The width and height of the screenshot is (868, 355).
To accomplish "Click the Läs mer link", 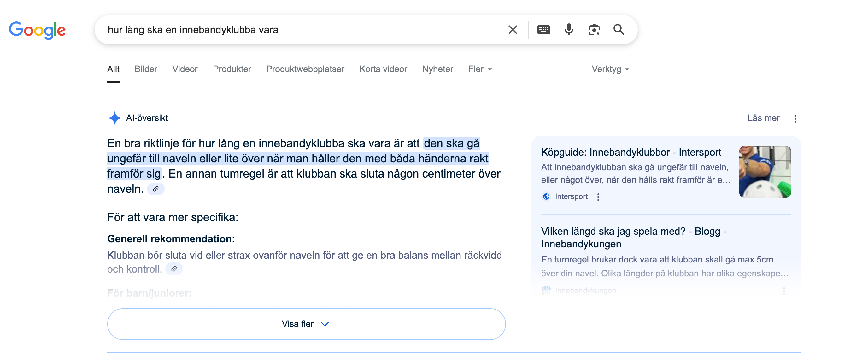I will pyautogui.click(x=763, y=118).
